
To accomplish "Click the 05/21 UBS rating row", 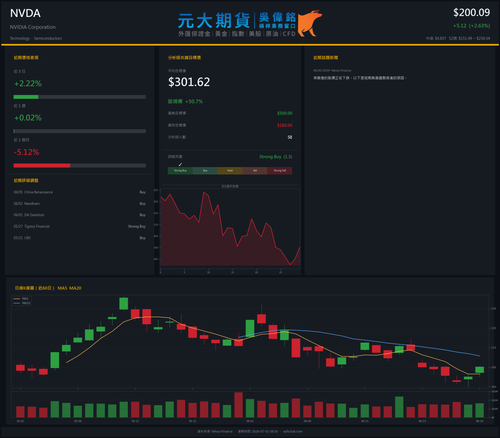I will 79,238.
